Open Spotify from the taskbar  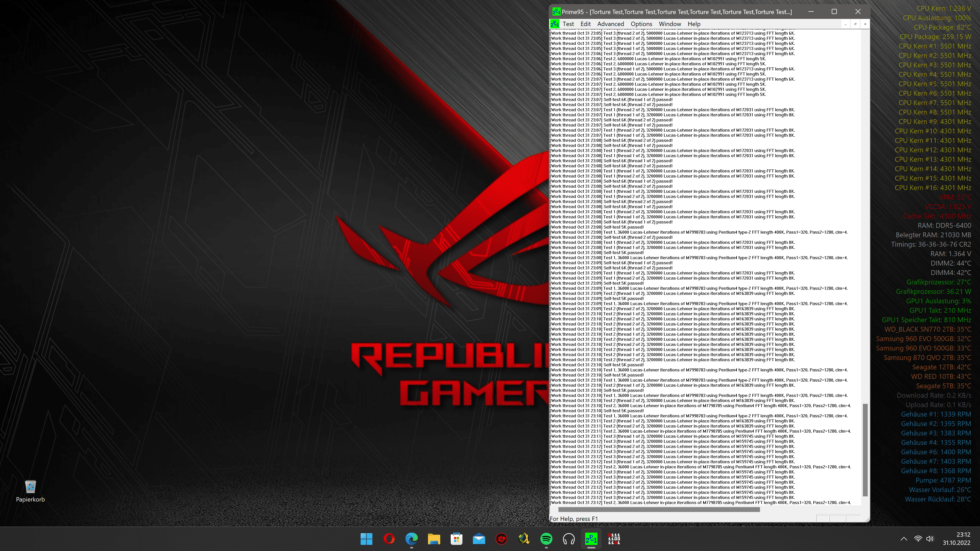click(546, 539)
